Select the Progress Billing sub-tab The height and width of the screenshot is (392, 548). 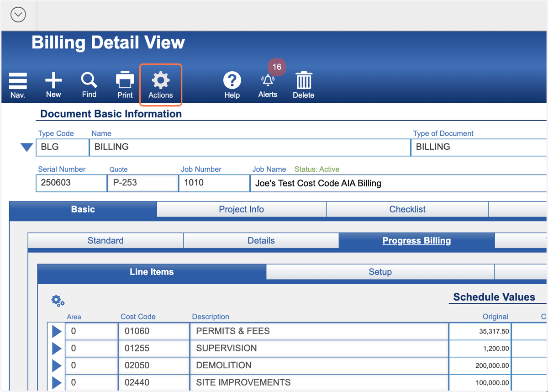click(x=416, y=241)
